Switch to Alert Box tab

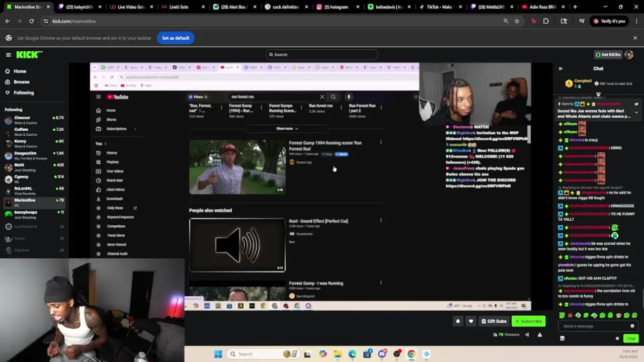point(234,7)
